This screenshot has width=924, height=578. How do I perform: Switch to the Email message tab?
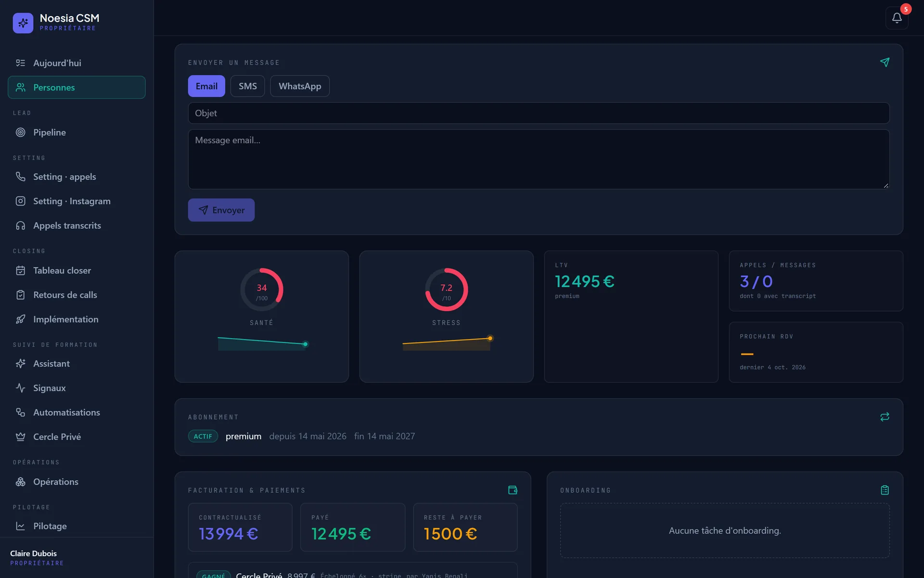tap(206, 86)
